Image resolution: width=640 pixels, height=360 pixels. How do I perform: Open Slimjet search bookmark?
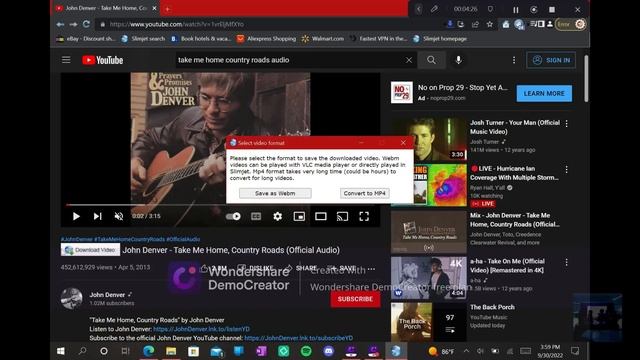click(143, 39)
